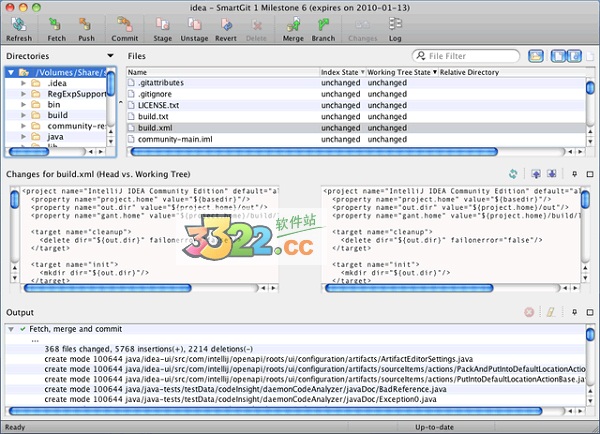600x434 pixels.
Task: Pin the Output panel
Action: point(574,312)
